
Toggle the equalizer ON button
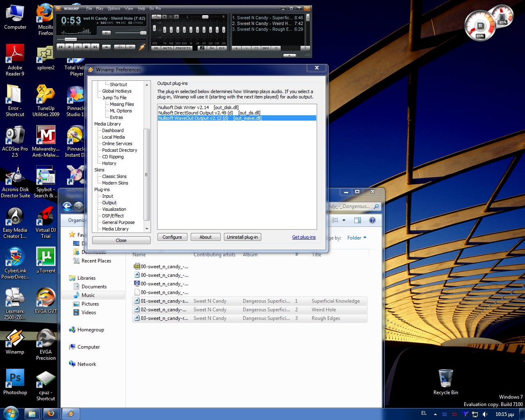click(x=156, y=48)
